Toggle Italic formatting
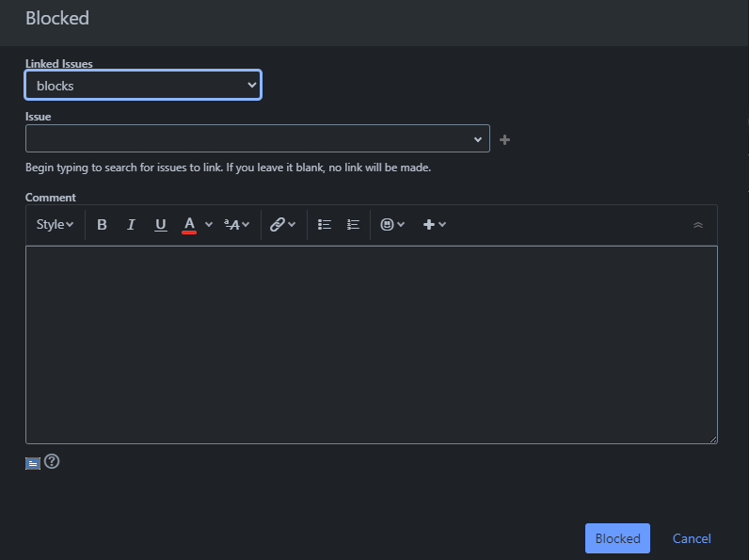749x560 pixels. pyautogui.click(x=131, y=225)
